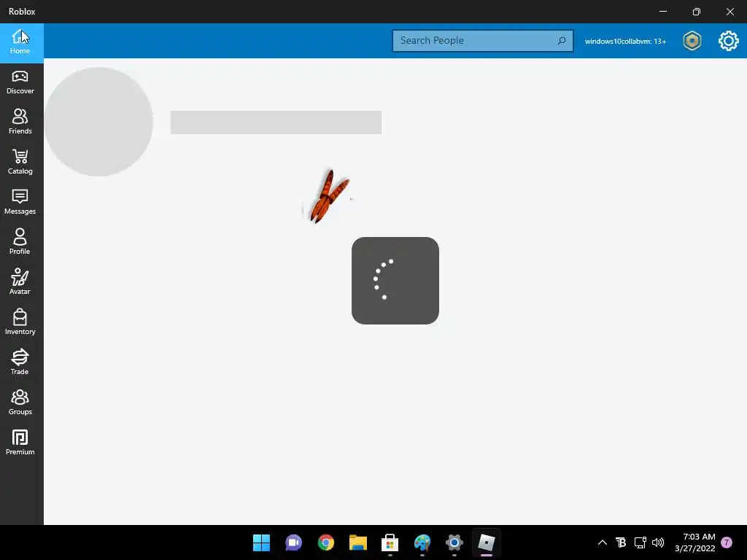Open the Settings gear menu
Viewport: 747px width, 560px height.
coord(729,41)
